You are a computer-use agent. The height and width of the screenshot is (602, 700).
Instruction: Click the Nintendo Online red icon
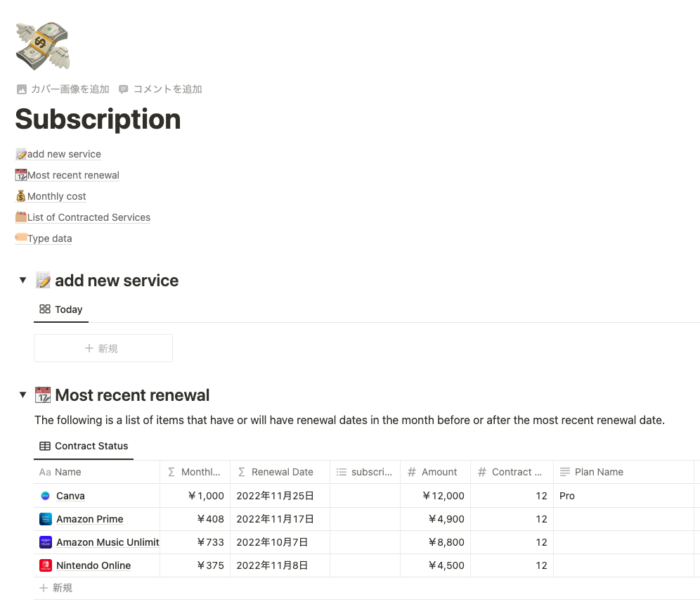pos(44,565)
